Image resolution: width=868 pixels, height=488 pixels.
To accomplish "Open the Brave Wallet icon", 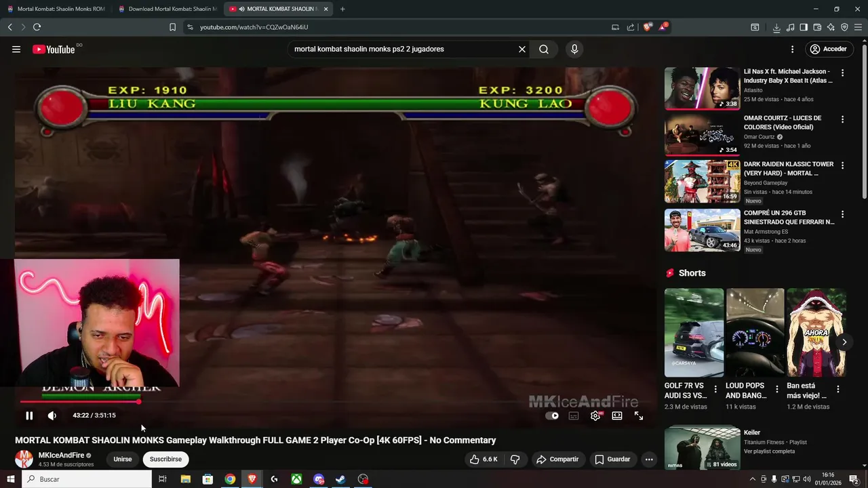I will [x=817, y=27].
